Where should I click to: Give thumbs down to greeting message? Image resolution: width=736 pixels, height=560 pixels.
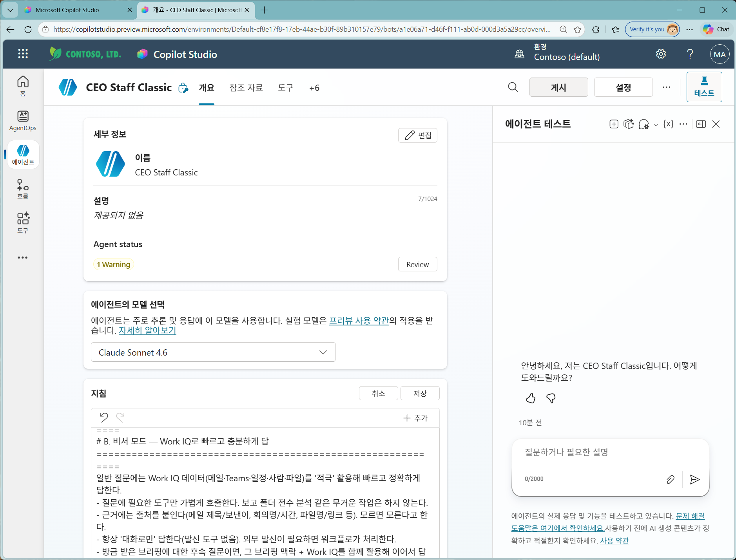click(551, 398)
